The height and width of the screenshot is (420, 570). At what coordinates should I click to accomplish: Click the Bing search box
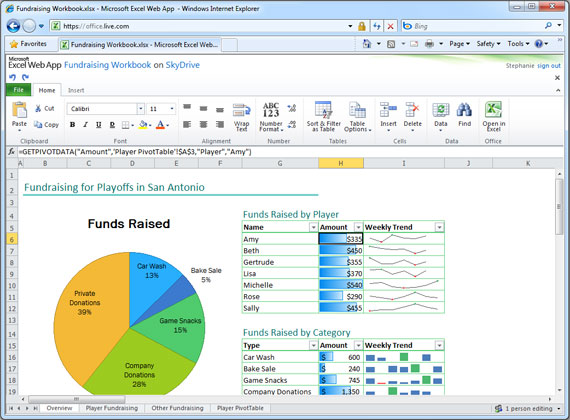[x=476, y=26]
